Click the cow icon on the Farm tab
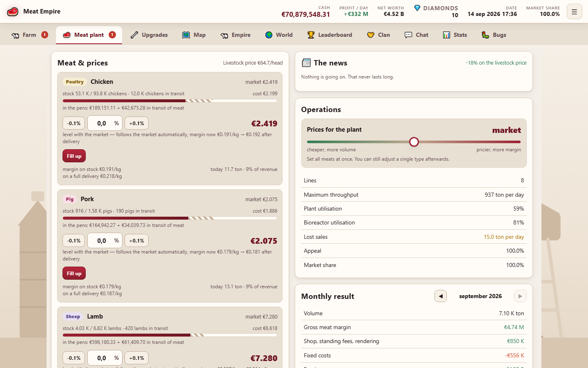The image size is (588, 368). click(x=16, y=35)
